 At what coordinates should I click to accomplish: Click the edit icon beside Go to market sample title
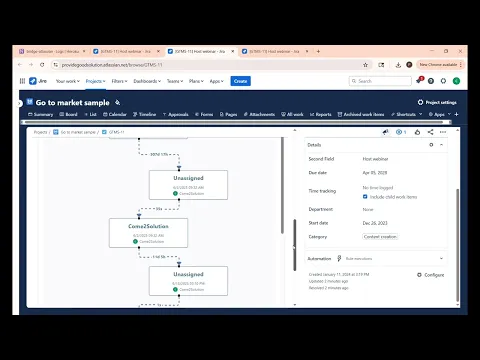point(117,102)
